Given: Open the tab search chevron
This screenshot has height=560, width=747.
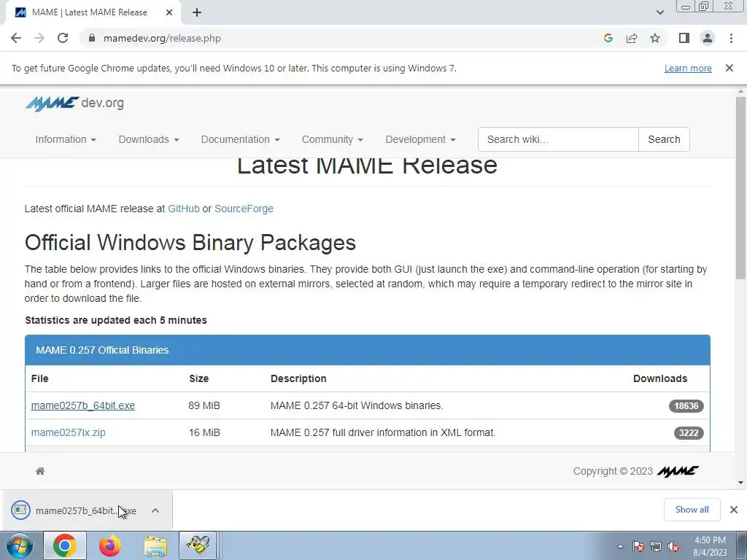Looking at the screenshot, I should coord(659,12).
